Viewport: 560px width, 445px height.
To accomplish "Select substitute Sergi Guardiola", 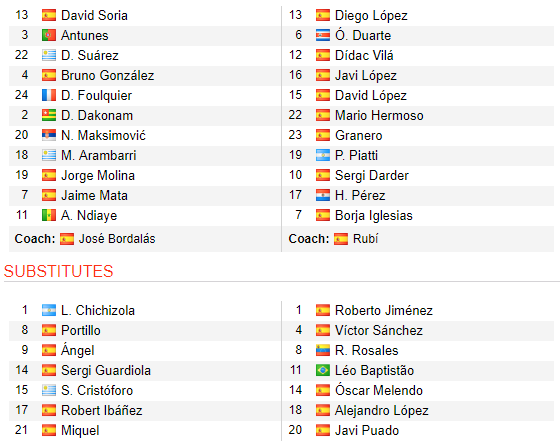I will pos(106,370).
